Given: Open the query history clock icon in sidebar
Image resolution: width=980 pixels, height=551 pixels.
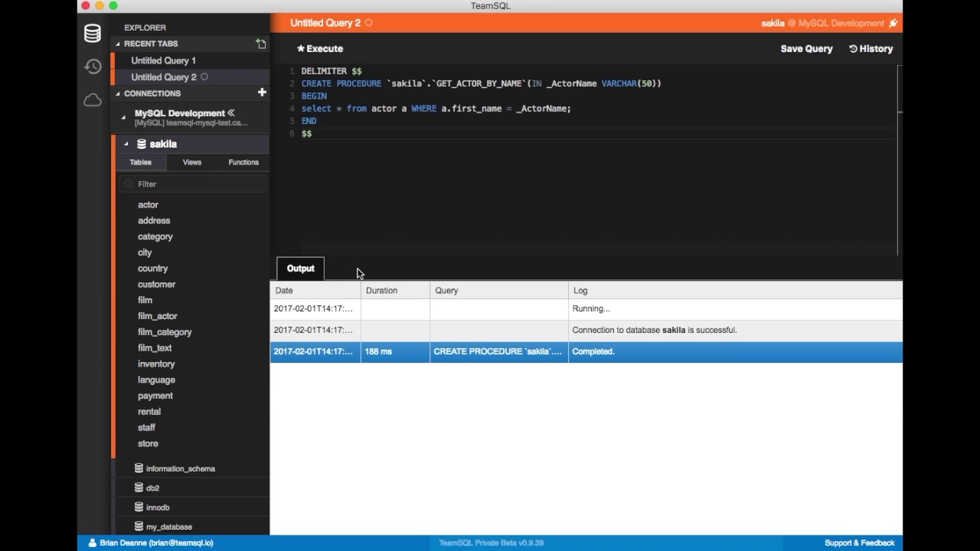Looking at the screenshot, I should (x=93, y=67).
